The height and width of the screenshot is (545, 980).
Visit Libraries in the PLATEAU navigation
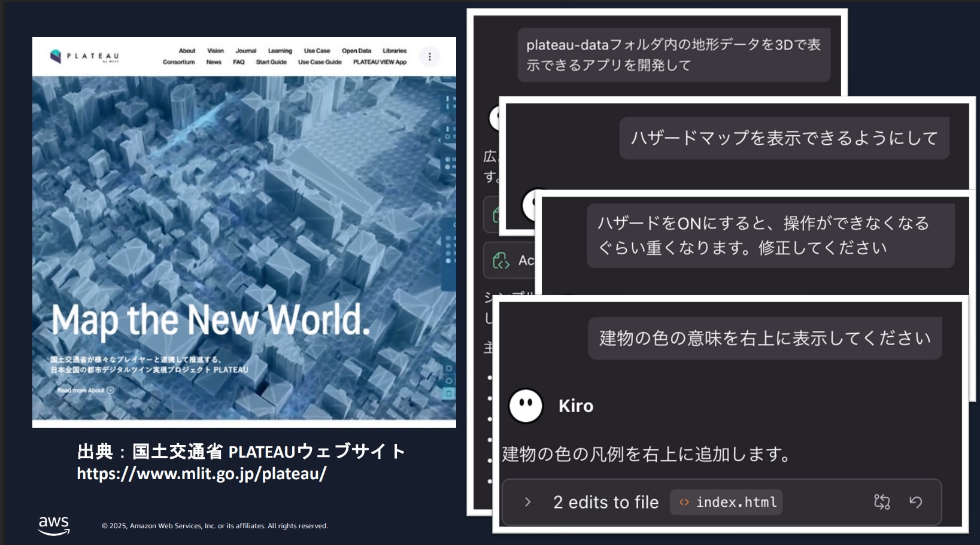pos(395,51)
